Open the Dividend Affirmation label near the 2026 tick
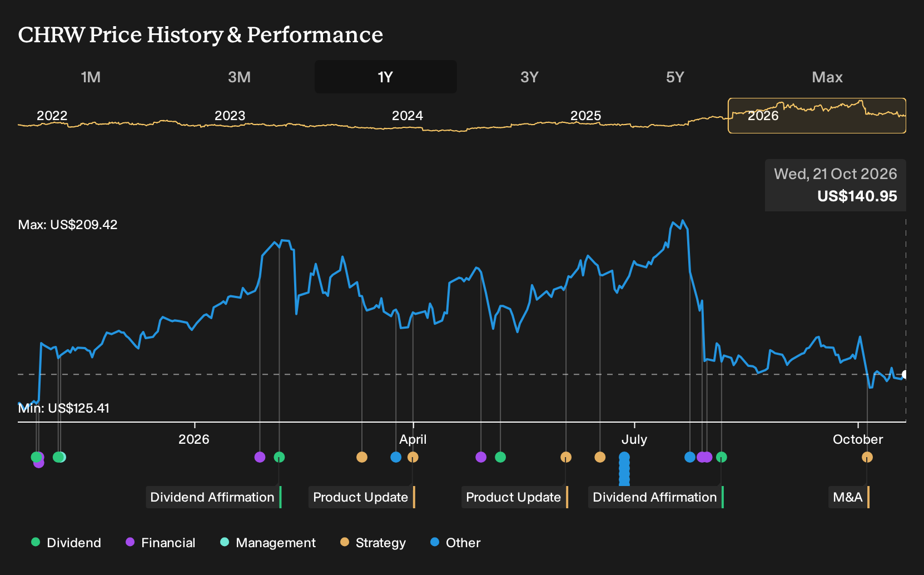924x575 pixels. click(x=214, y=497)
